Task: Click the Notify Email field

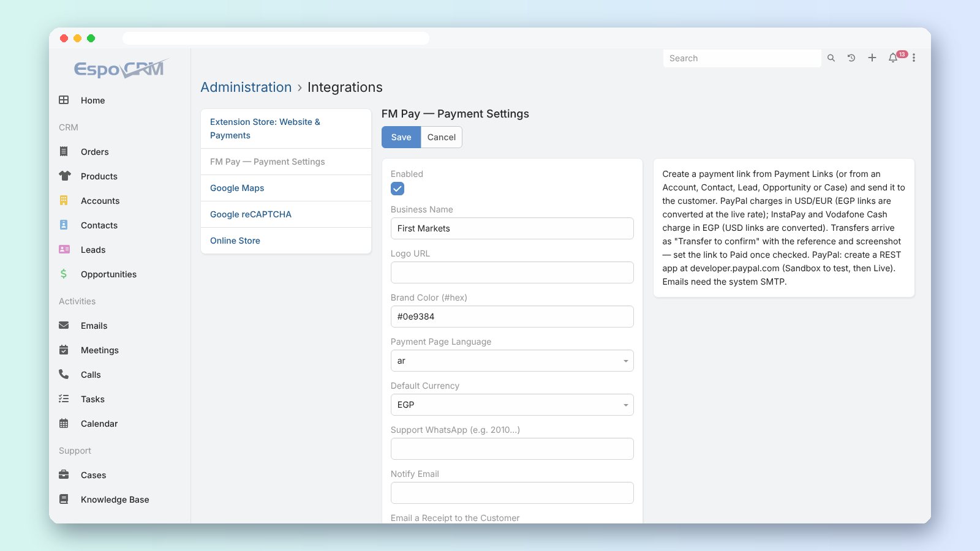Action: click(512, 493)
